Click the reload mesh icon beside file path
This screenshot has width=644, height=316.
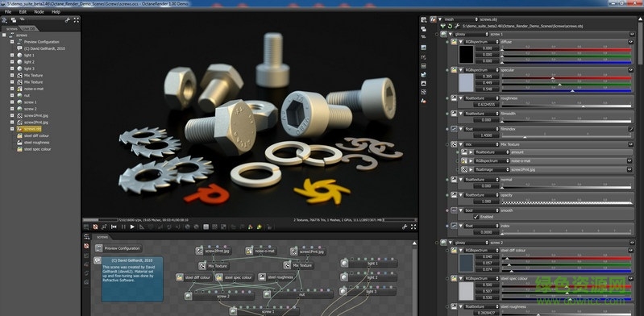click(x=450, y=26)
